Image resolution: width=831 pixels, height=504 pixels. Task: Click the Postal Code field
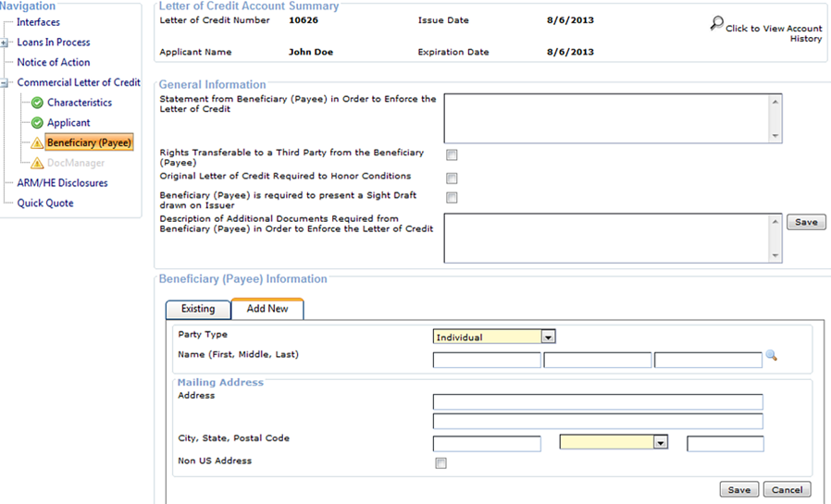pyautogui.click(x=725, y=444)
